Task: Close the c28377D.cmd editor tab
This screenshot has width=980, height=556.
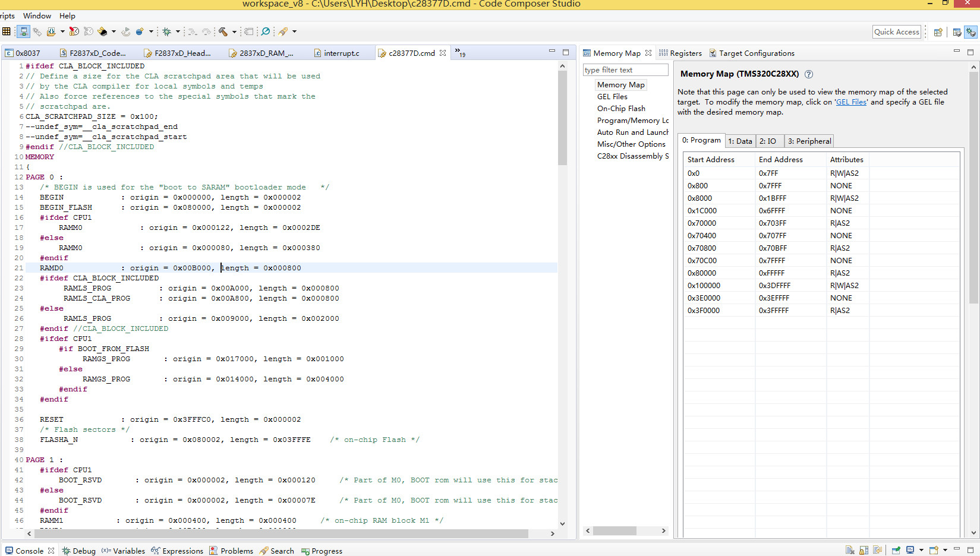Action: (443, 53)
